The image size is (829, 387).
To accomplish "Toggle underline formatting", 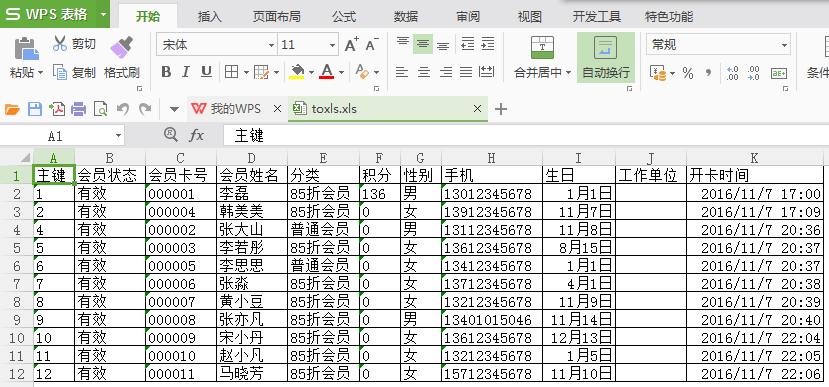I will point(206,72).
